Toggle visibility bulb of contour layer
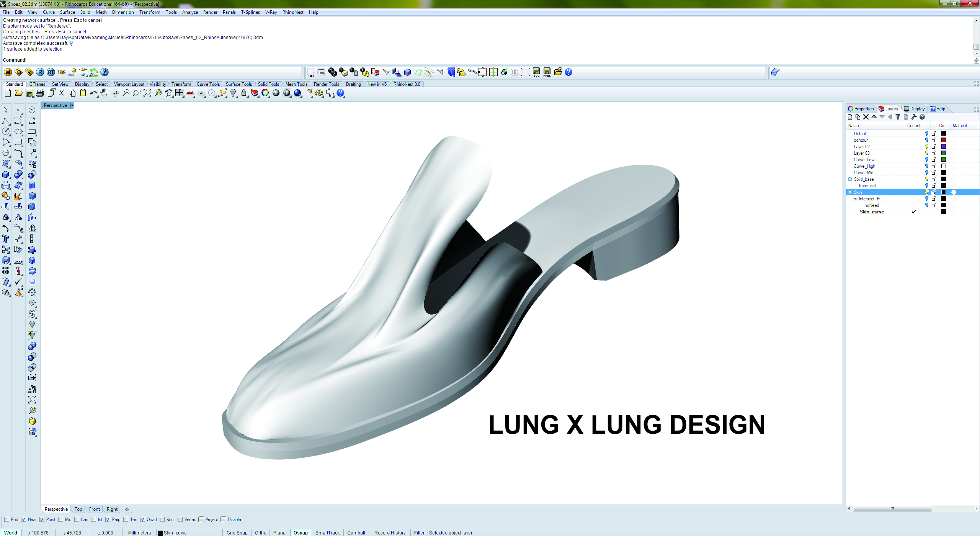 tap(927, 140)
